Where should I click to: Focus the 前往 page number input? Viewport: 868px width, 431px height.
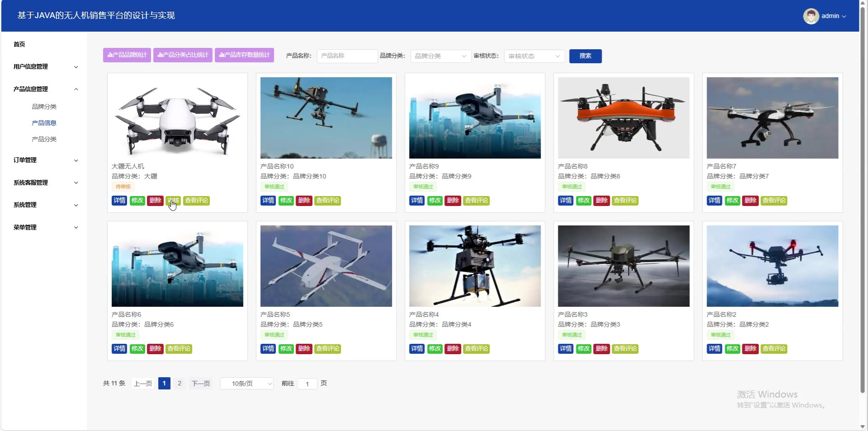tap(307, 384)
